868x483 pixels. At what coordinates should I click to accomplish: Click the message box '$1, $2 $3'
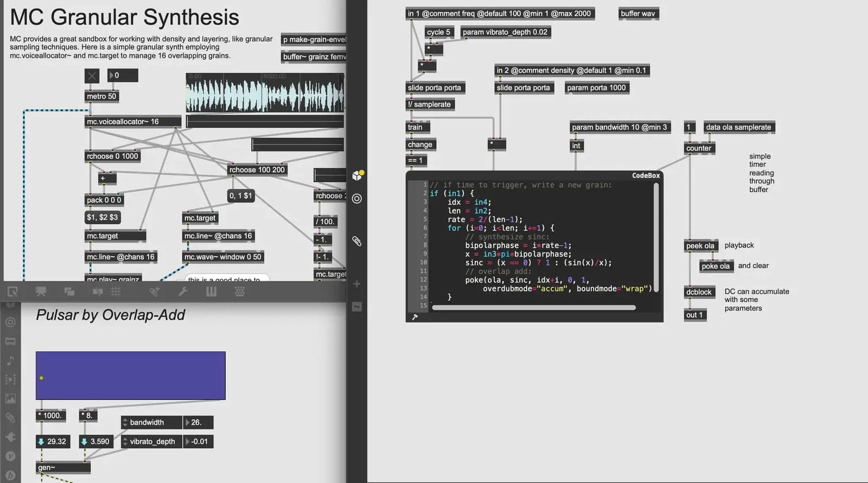103,217
